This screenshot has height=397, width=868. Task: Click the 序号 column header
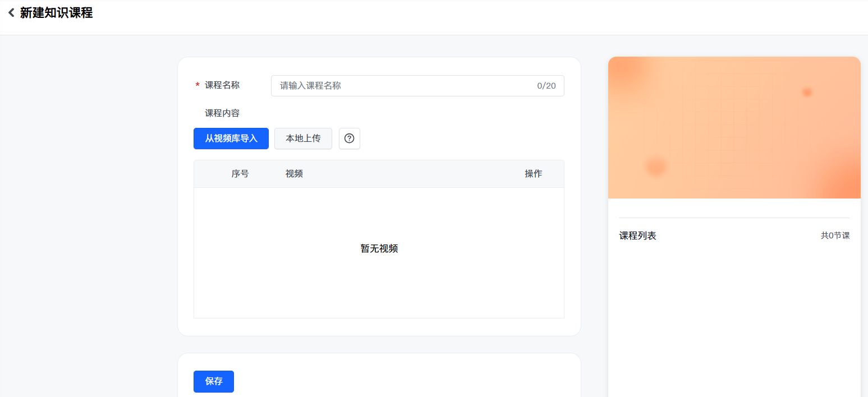click(x=240, y=174)
